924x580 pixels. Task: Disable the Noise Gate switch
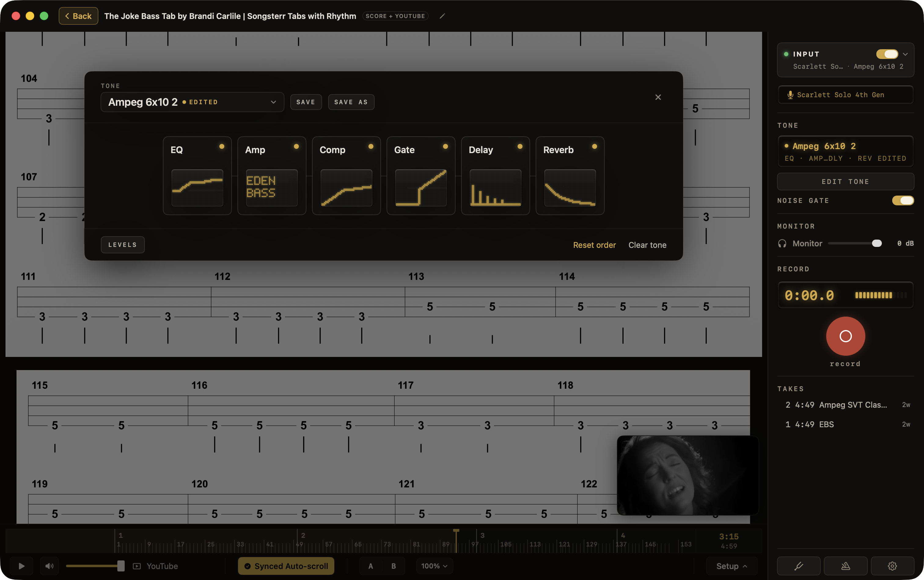pos(903,200)
